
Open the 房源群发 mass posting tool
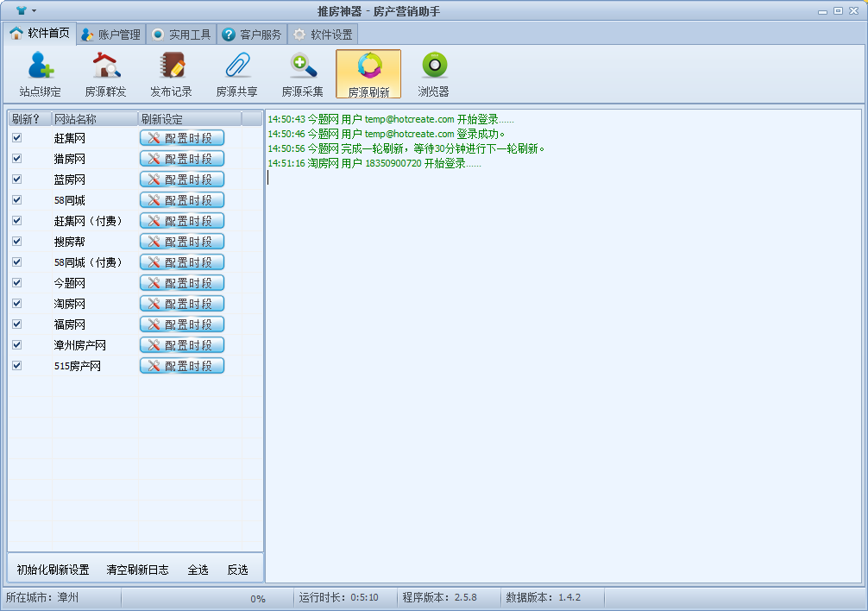(106, 74)
